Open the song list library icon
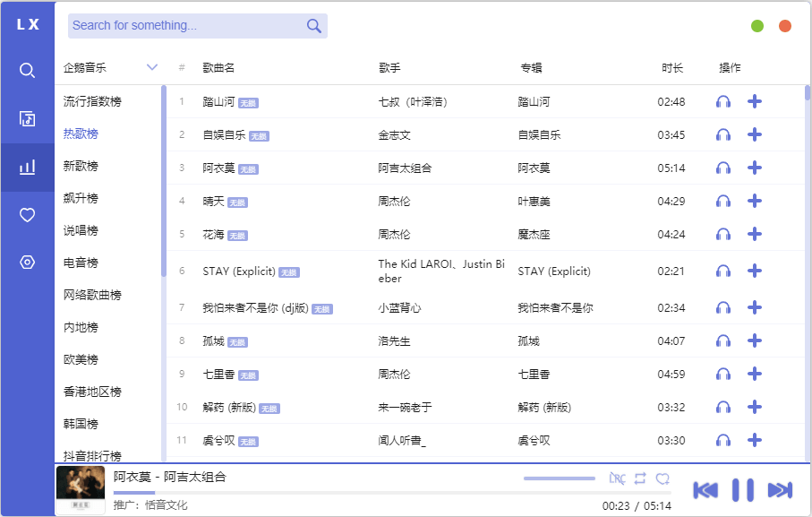Viewport: 812px width, 517px height. pyautogui.click(x=27, y=118)
